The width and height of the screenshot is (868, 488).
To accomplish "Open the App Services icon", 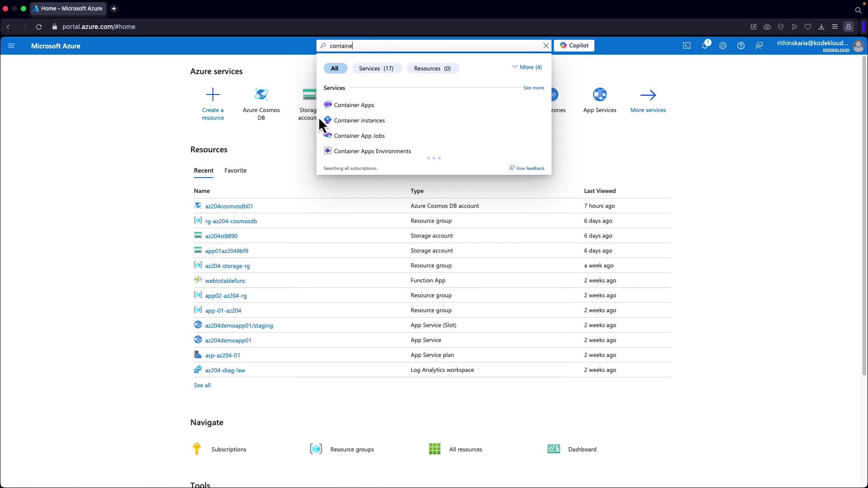I will pyautogui.click(x=599, y=95).
